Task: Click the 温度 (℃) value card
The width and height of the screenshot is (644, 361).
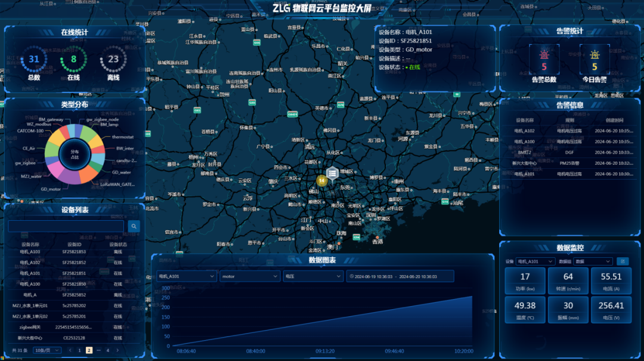Action: 525,310
